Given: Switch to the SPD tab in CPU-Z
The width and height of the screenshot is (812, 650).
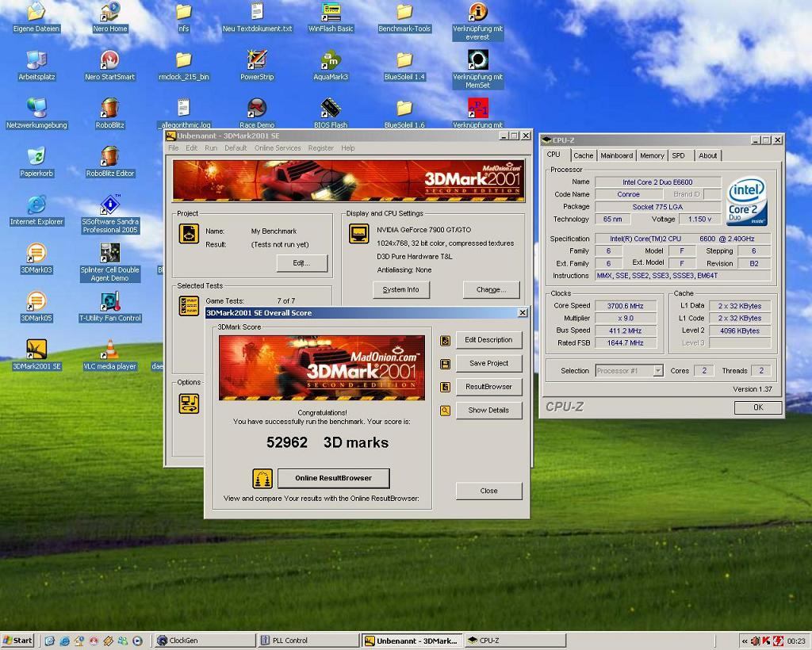Looking at the screenshot, I should click(679, 155).
